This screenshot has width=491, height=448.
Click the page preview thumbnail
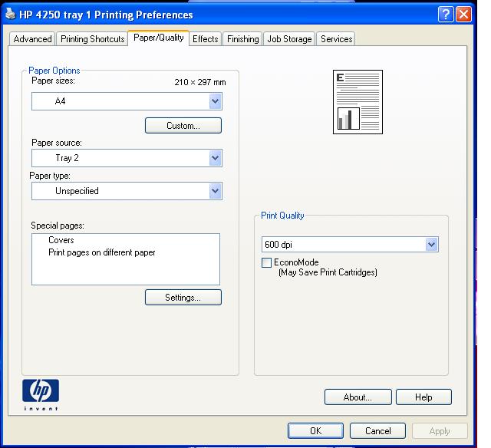point(358,102)
